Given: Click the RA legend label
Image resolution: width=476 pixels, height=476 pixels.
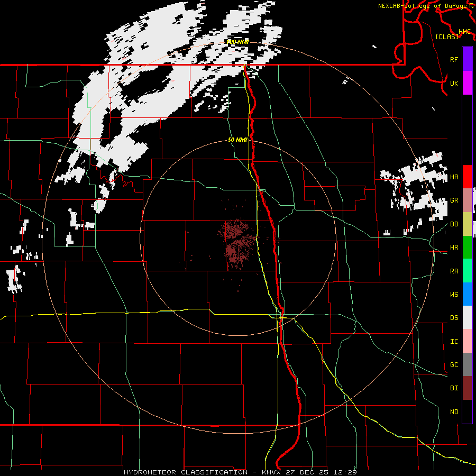Looking at the screenshot, I should pos(454,271).
